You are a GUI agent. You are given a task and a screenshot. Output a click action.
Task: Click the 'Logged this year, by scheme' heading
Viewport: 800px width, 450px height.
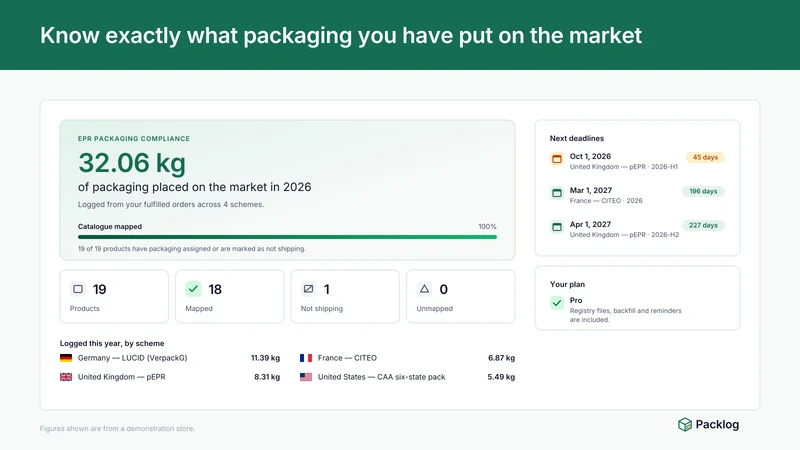click(112, 343)
